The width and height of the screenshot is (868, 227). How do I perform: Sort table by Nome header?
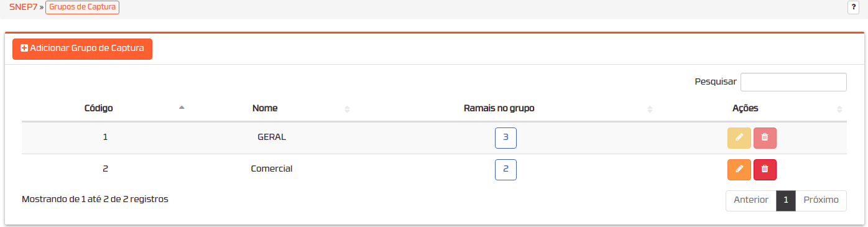(x=265, y=108)
